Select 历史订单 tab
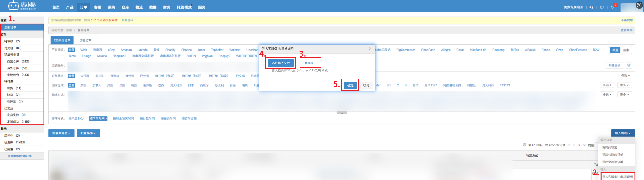This screenshot has height=180, width=644. (x=85, y=40)
